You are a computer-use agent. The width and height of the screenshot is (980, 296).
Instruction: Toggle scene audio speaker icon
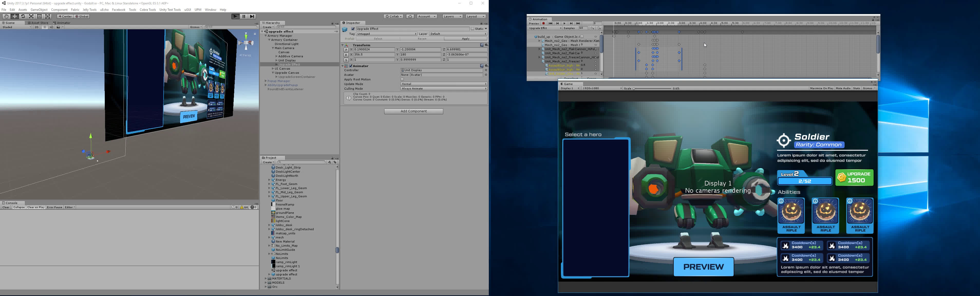pos(51,27)
